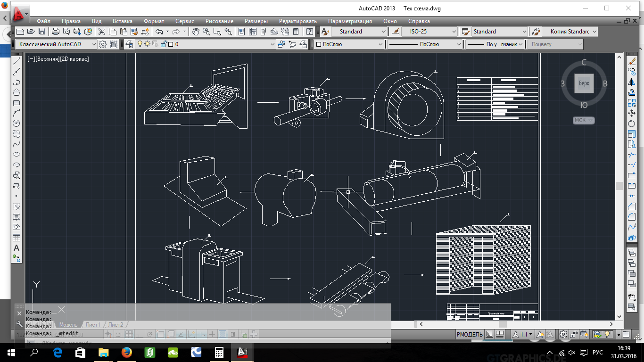
Task: Open the ПоСлою color control dropdown
Action: coord(349,44)
